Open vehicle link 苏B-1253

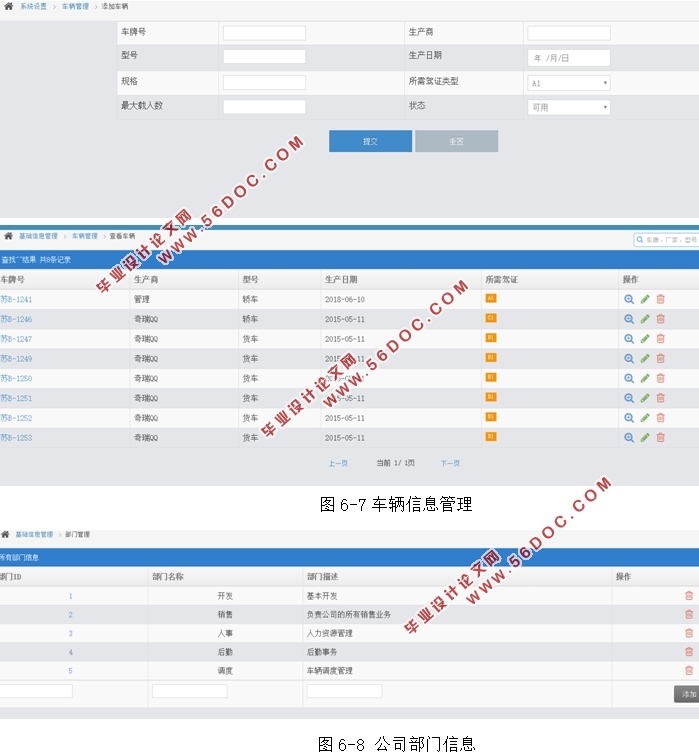tap(16, 438)
